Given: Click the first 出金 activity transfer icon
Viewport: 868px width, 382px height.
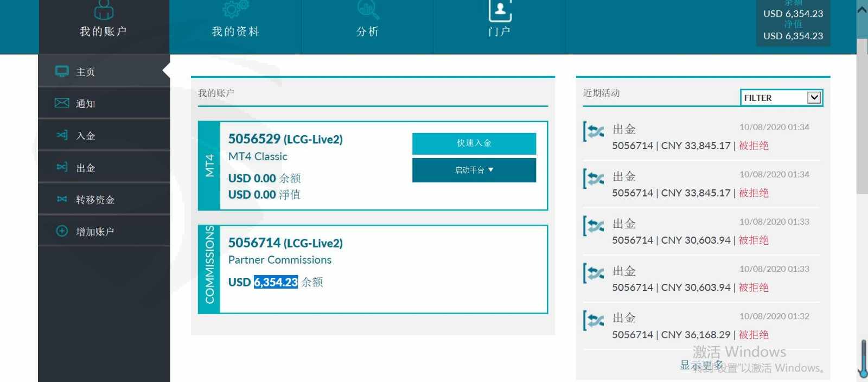Looking at the screenshot, I should (x=594, y=131).
